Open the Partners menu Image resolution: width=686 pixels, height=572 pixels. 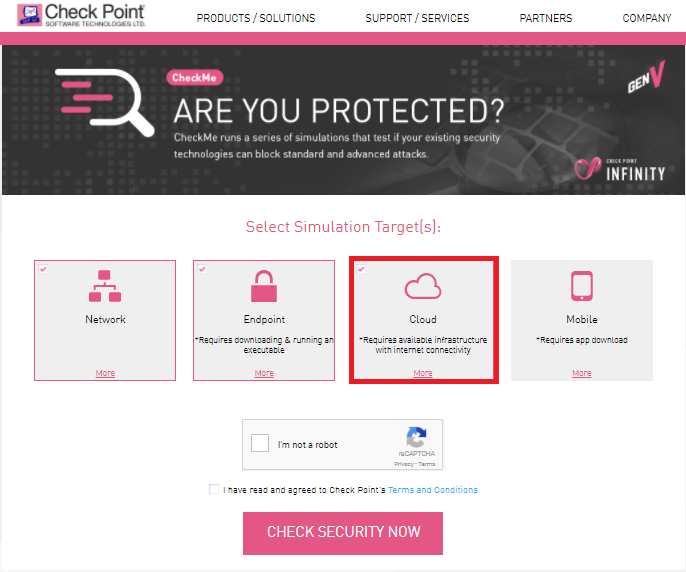coord(546,18)
